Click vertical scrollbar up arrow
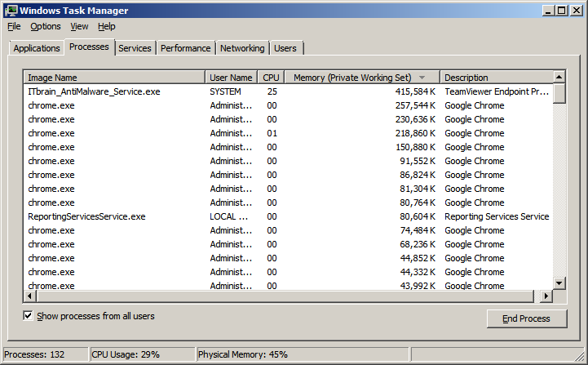Image resolution: width=588 pixels, height=365 pixels. coord(559,77)
